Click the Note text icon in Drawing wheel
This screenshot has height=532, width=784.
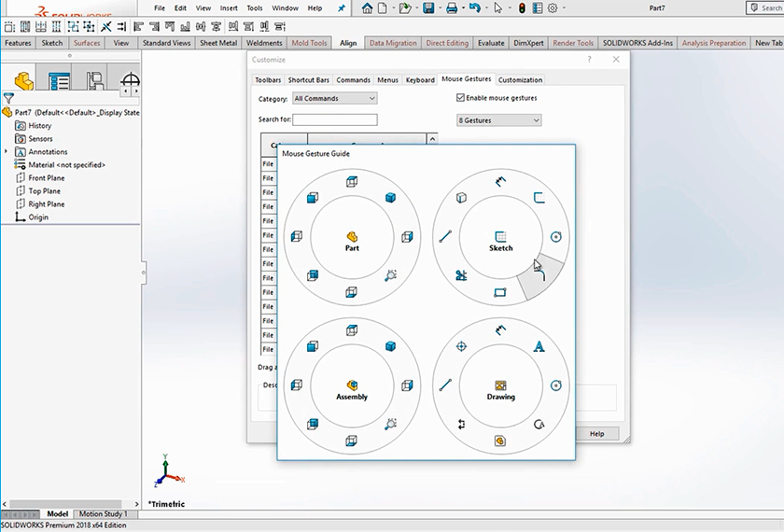point(539,346)
